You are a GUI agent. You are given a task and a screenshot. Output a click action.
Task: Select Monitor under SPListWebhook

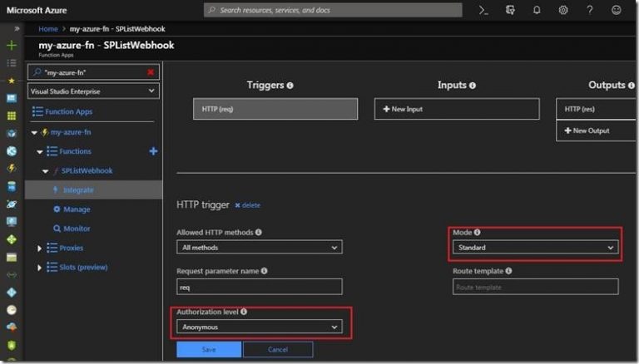77,229
